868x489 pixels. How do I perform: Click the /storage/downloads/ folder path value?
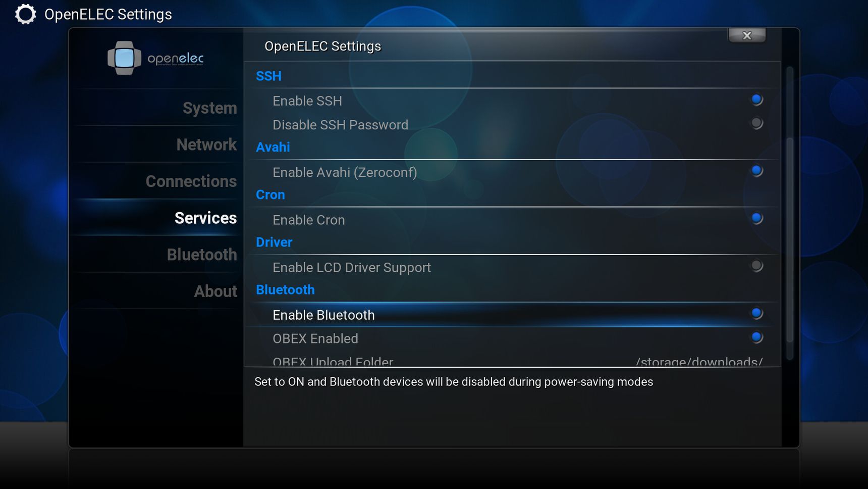point(699,361)
